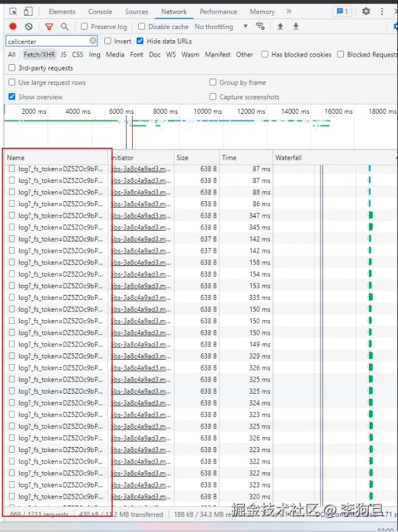Uncheck Hide data URLs
Screen dimensions: 398x532
[x=140, y=41]
